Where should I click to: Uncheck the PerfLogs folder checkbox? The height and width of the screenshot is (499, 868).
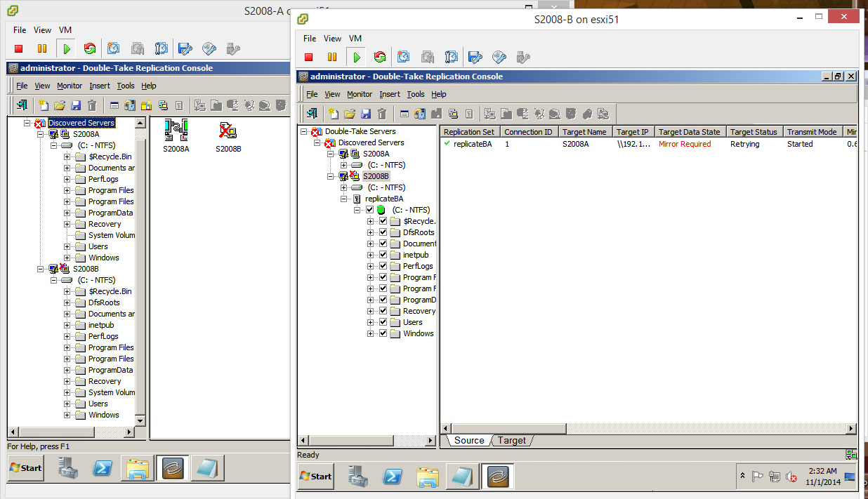point(383,266)
